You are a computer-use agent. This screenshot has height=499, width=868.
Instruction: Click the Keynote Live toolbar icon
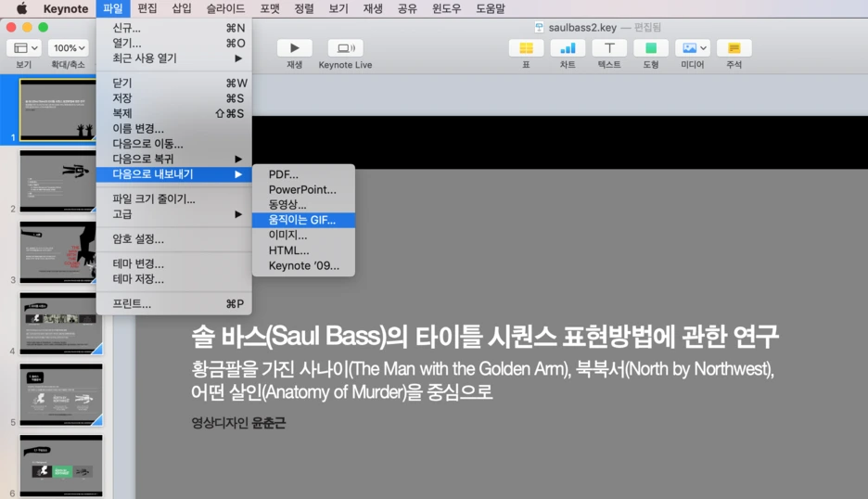(345, 48)
